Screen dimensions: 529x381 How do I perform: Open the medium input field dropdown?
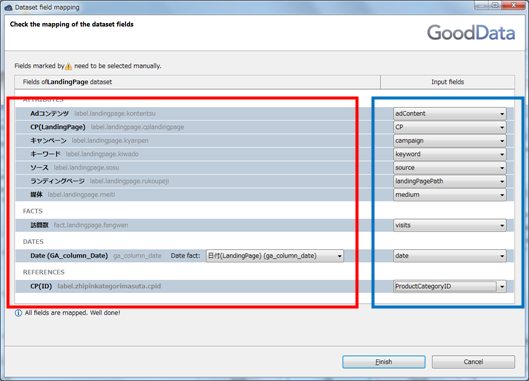tap(450, 195)
